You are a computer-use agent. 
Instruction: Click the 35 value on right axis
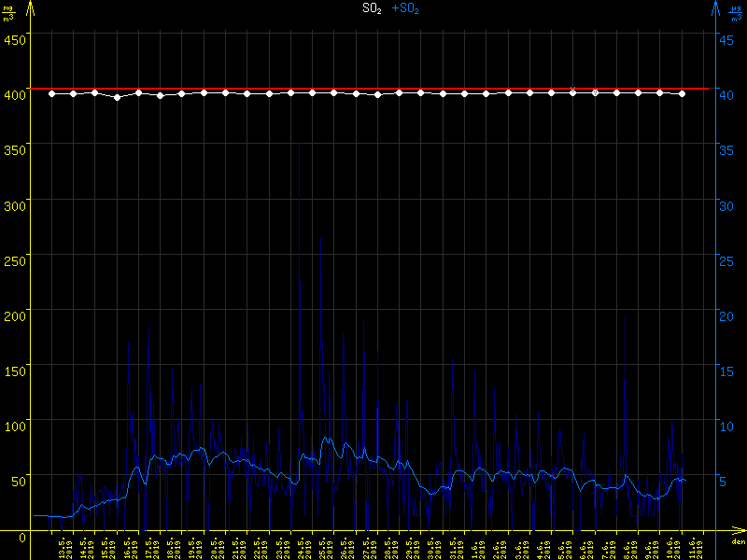coord(725,149)
